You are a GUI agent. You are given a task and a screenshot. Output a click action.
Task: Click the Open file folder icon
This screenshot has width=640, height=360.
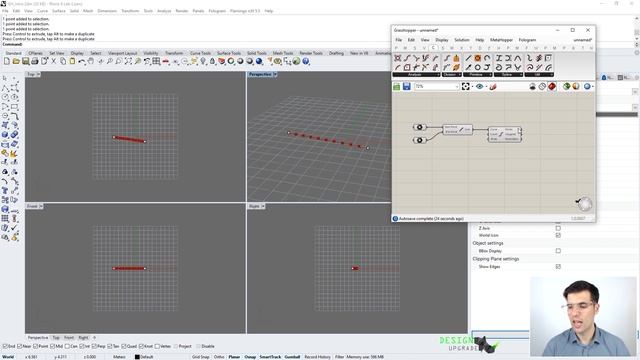coord(16,61)
